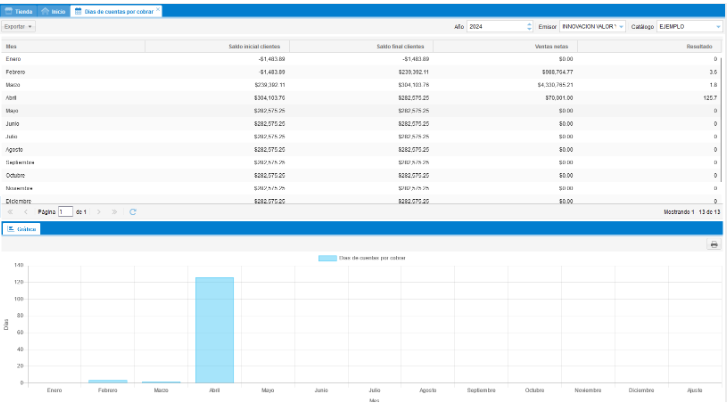The width and height of the screenshot is (728, 406).
Task: Select the Gráfica tab
Action: coord(22,229)
